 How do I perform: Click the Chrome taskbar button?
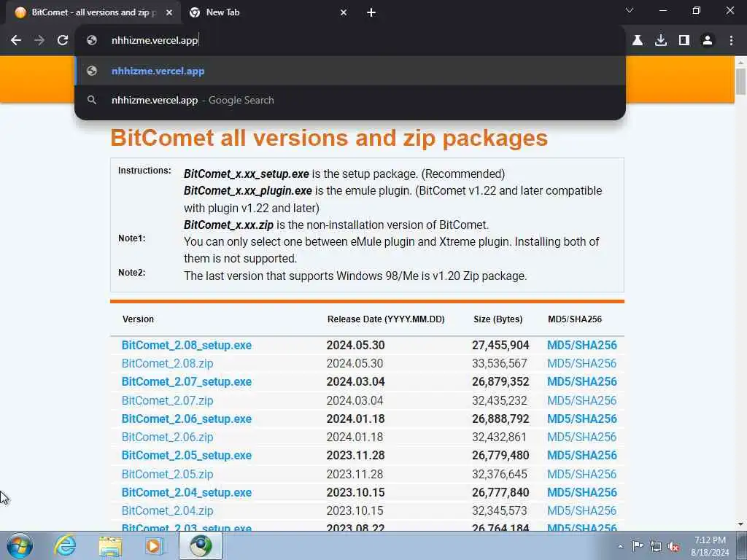201,545
